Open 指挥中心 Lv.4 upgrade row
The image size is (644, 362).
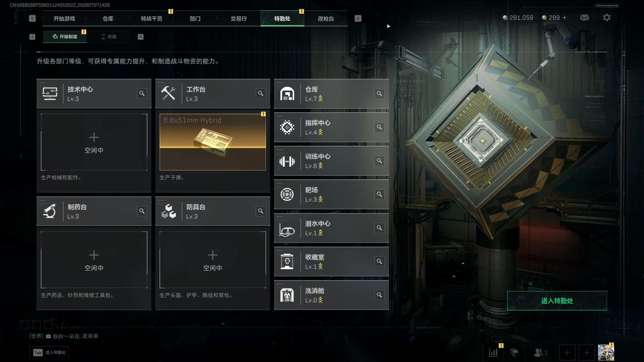[x=331, y=127]
